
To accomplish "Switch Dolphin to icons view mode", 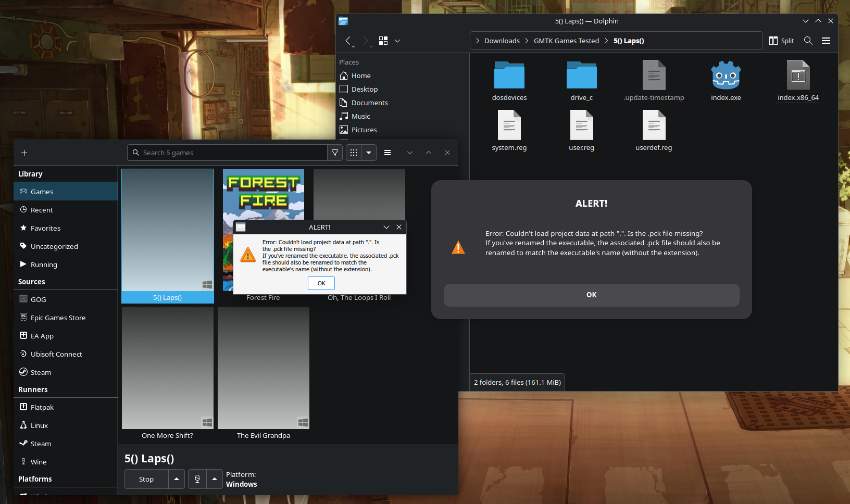I will [383, 41].
